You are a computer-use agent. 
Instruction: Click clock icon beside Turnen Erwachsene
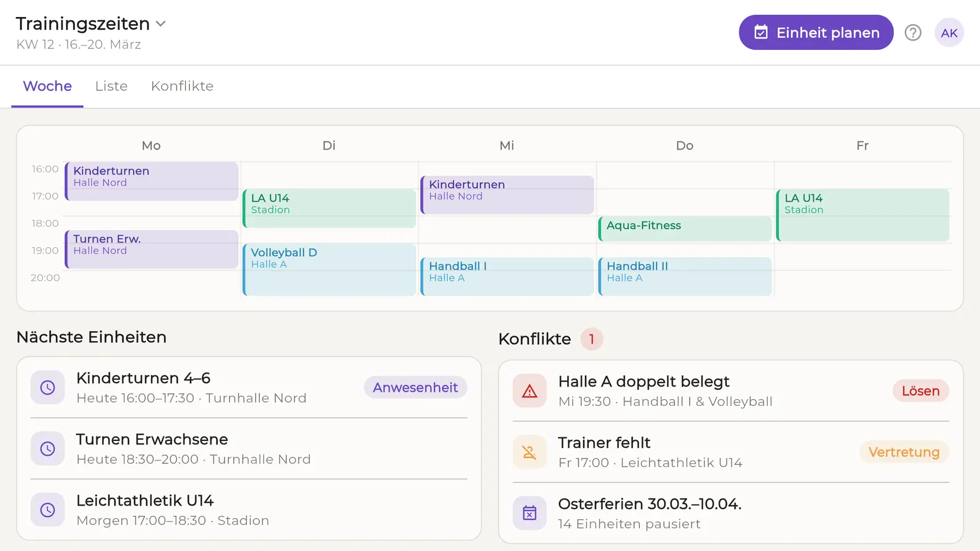[48, 448]
